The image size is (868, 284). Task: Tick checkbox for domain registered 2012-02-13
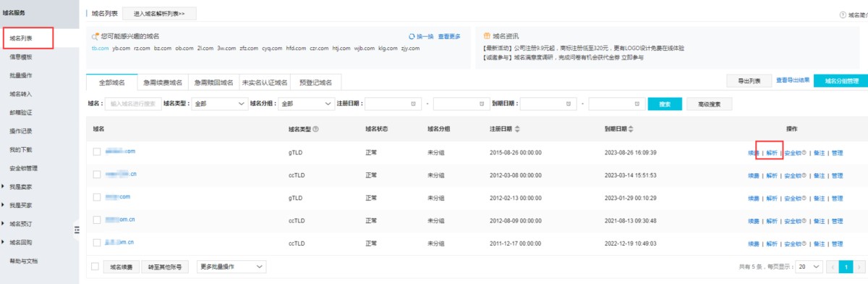[x=97, y=197]
